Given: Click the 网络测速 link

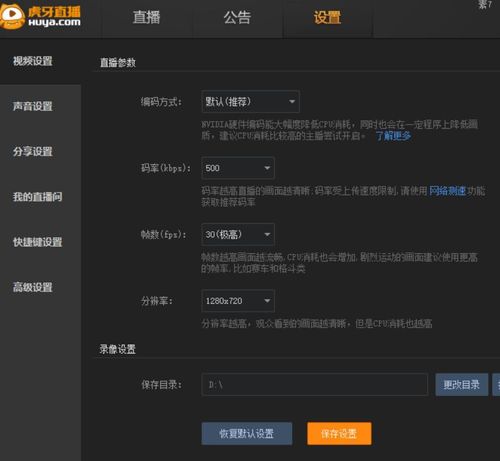Looking at the screenshot, I should 447,191.
